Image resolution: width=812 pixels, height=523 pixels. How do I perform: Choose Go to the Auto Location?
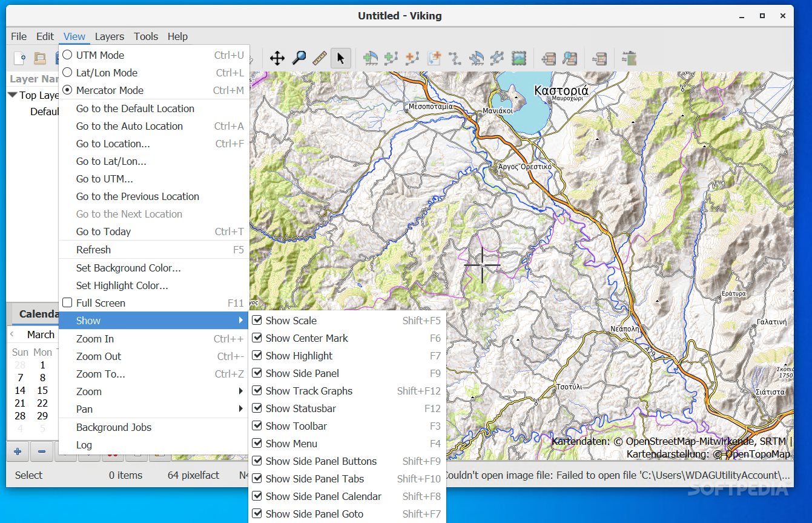coord(154,126)
